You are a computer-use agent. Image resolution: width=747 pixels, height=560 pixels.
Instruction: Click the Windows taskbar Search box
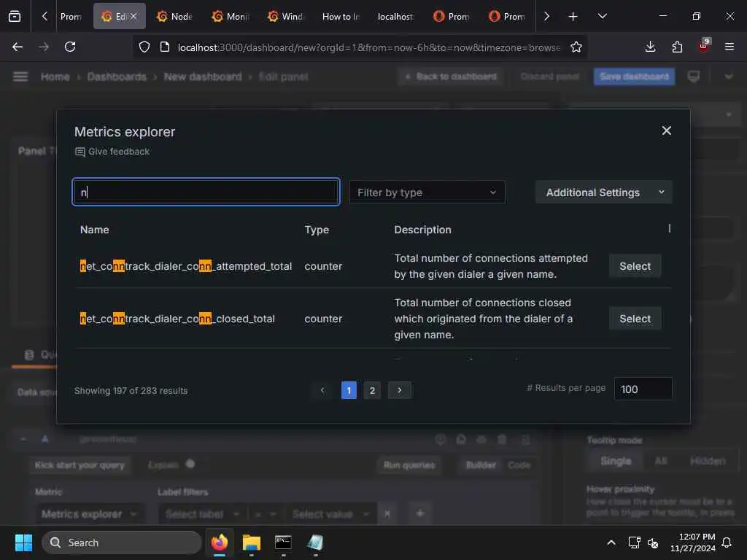click(x=122, y=542)
